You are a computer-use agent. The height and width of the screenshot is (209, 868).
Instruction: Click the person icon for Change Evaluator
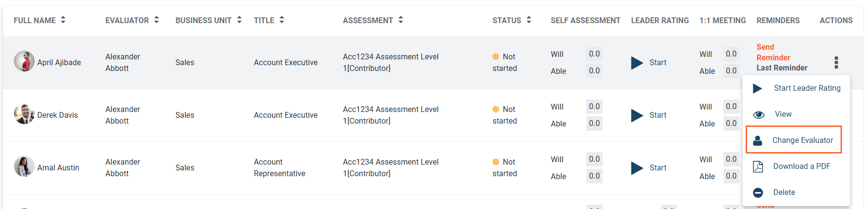[x=758, y=140]
